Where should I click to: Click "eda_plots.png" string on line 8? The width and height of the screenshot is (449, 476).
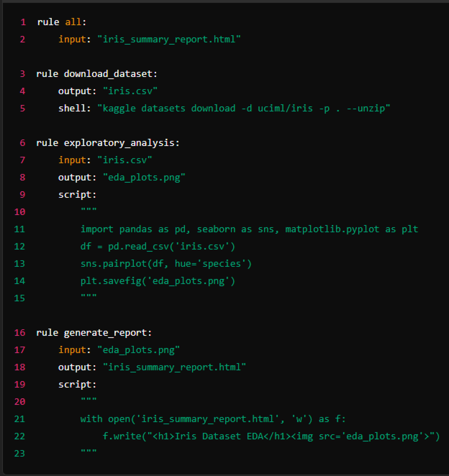[x=144, y=177]
